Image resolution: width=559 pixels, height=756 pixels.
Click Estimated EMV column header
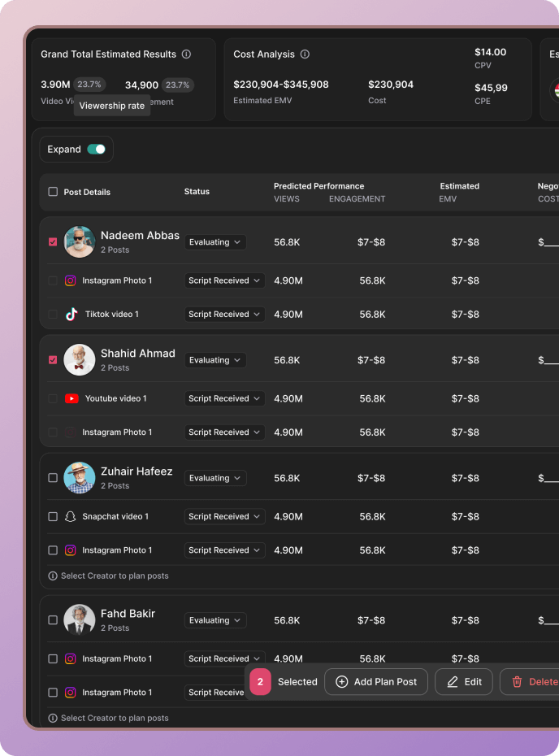459,192
